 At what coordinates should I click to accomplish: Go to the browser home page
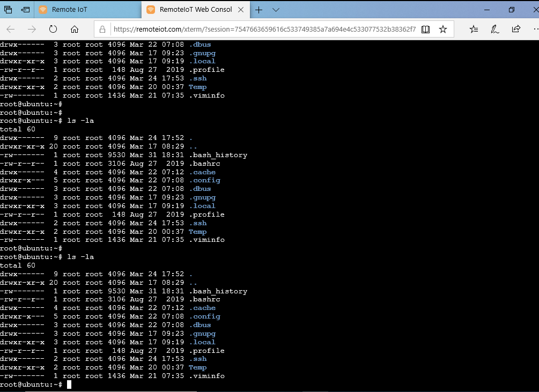[x=75, y=29]
